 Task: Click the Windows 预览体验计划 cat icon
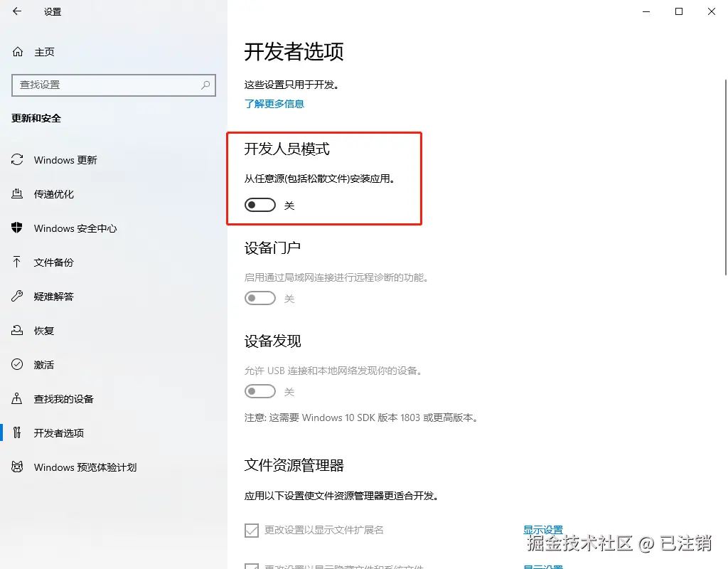17,467
